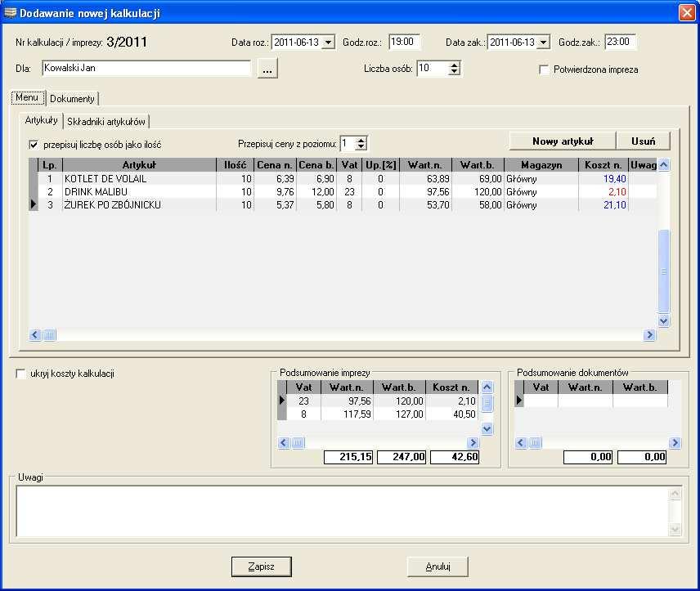
Task: Open the Data roz. date dropdown
Action: [x=328, y=43]
